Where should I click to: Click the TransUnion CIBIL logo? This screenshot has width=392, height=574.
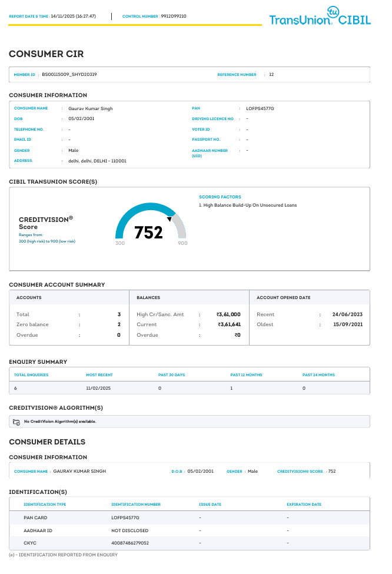pyautogui.click(x=320, y=16)
